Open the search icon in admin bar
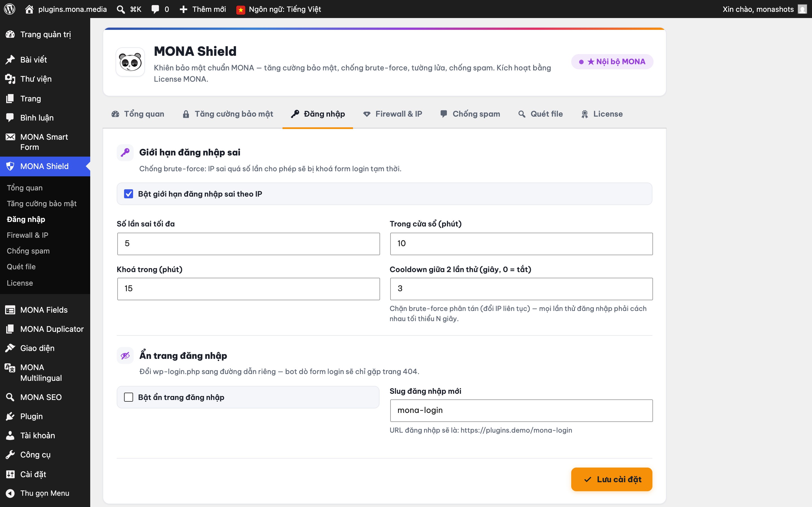 (x=120, y=9)
